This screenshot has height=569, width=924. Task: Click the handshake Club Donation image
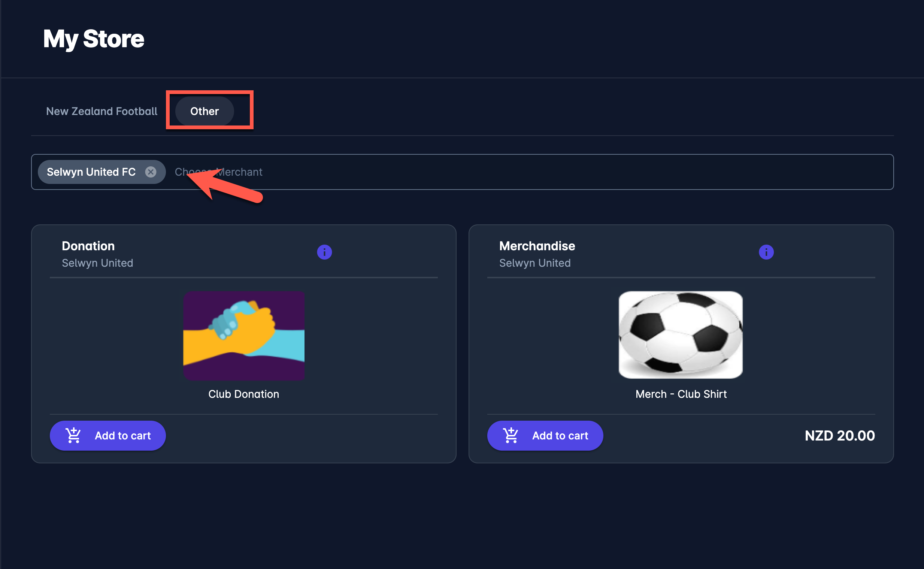pos(244,335)
